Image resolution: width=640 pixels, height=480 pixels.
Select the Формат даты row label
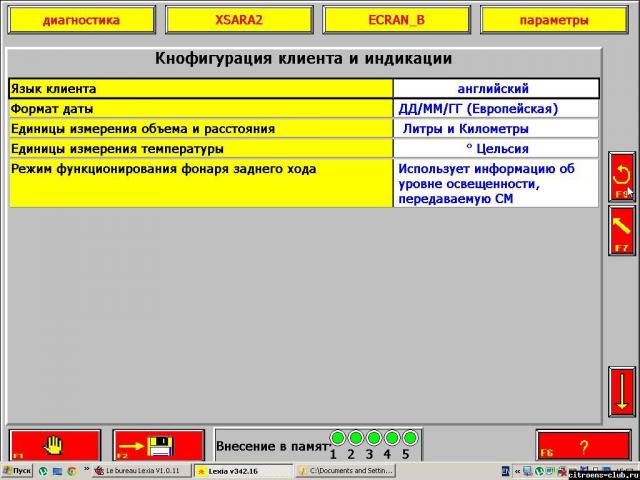(x=201, y=109)
